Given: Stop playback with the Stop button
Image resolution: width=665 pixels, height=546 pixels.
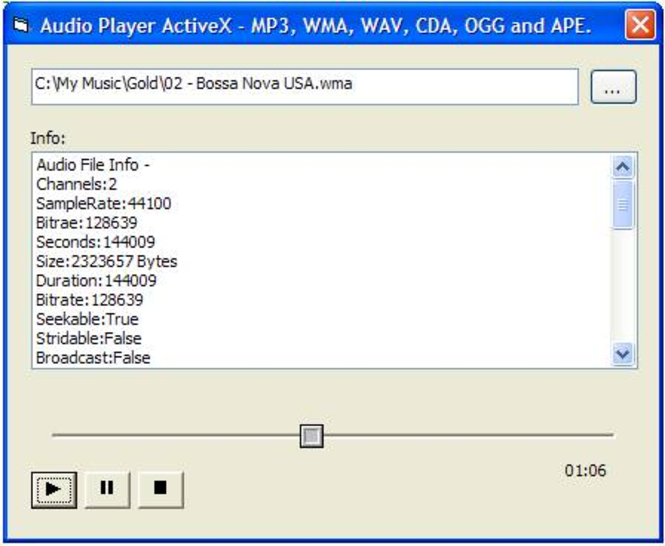Looking at the screenshot, I should 161,490.
